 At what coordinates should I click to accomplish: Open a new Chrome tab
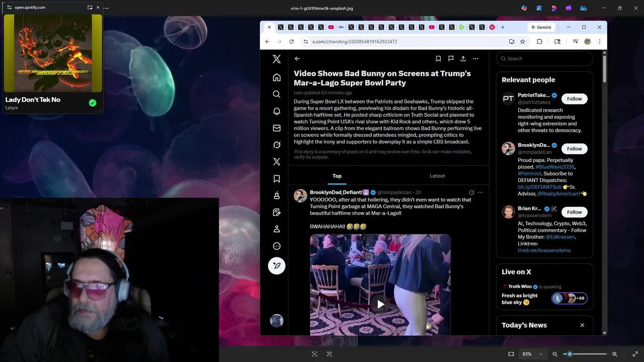503,27
